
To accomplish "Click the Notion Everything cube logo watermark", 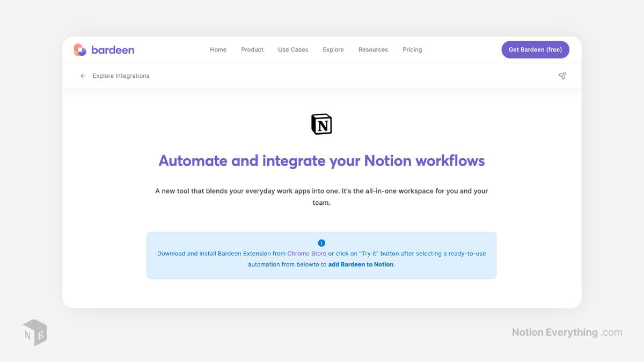I will click(34, 333).
